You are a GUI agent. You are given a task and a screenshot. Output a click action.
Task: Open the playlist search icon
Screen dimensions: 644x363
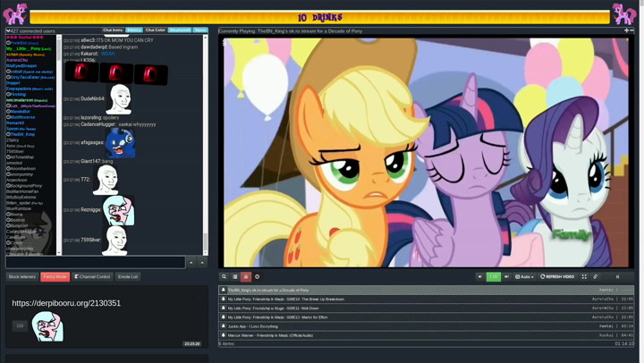(225, 277)
